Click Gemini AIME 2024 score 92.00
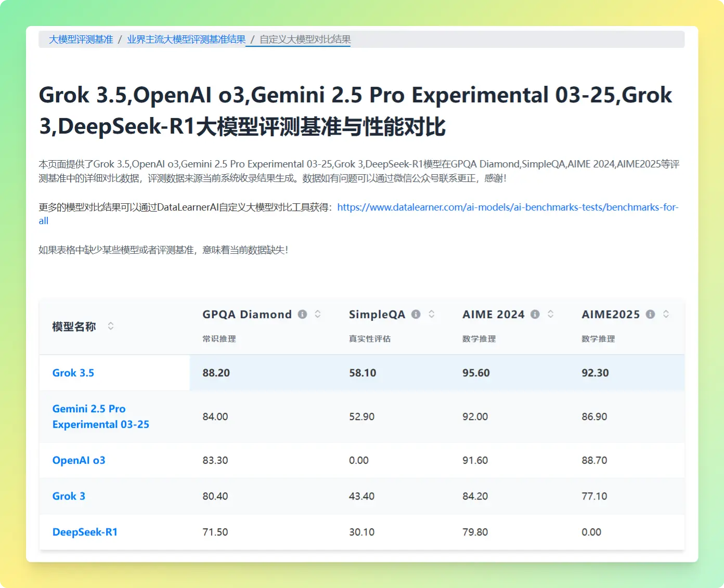The width and height of the screenshot is (724, 588). coord(475,416)
